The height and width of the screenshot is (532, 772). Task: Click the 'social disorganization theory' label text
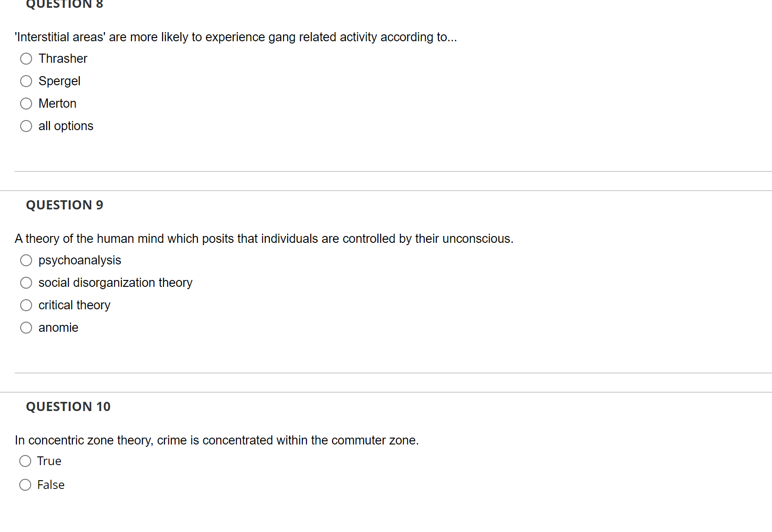point(115,283)
